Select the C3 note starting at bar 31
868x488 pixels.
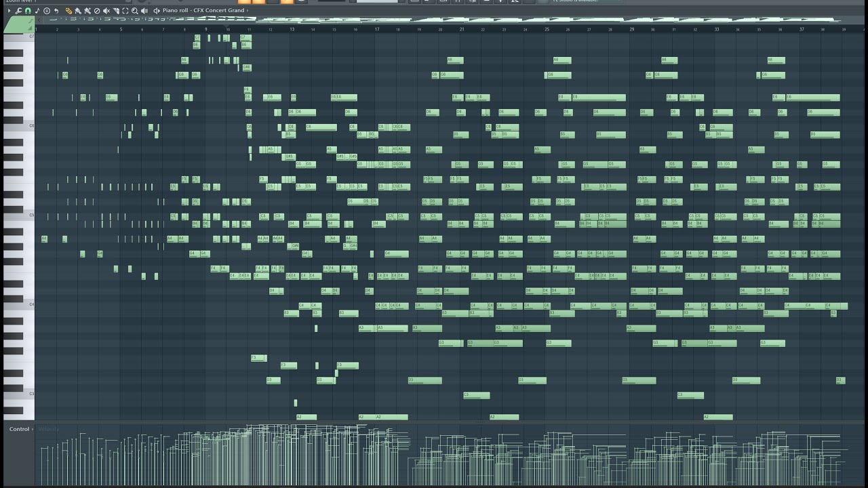point(690,395)
